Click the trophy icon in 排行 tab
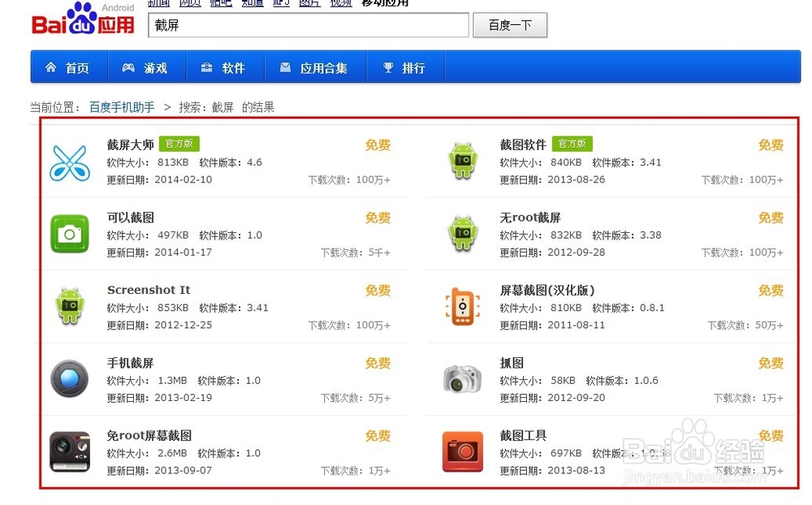 tap(388, 67)
